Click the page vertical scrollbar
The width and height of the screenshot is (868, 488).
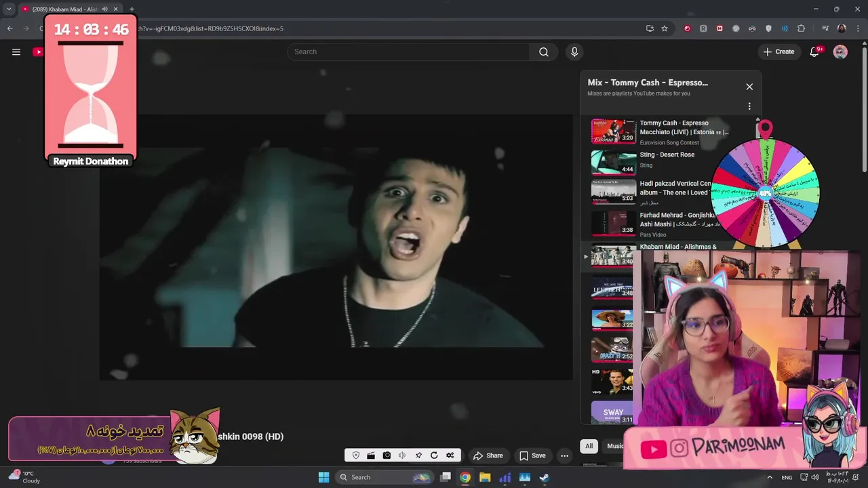tap(864, 108)
